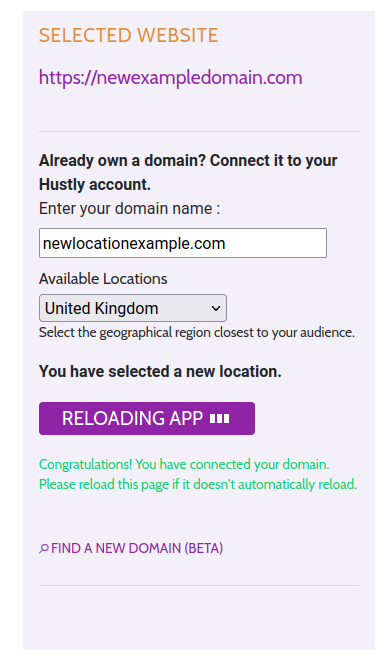This screenshot has height=659, width=391.
Task: Click the magnifier icon beside Find Domain
Action: [44, 548]
